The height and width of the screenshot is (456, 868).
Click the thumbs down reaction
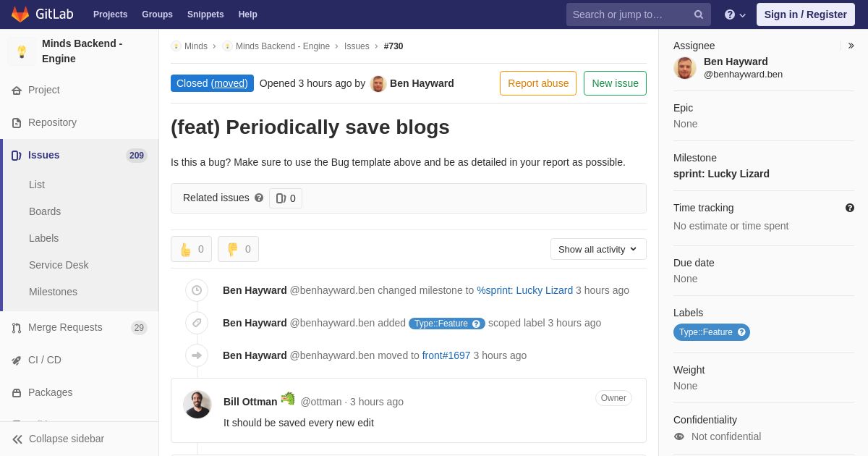(238, 249)
